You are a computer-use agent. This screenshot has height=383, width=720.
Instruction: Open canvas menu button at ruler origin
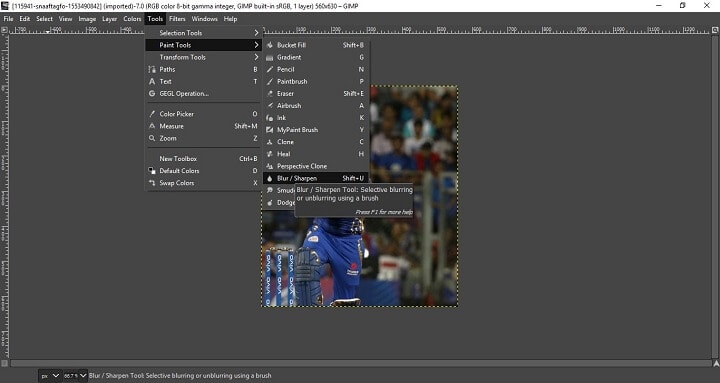pyautogui.click(x=5, y=30)
